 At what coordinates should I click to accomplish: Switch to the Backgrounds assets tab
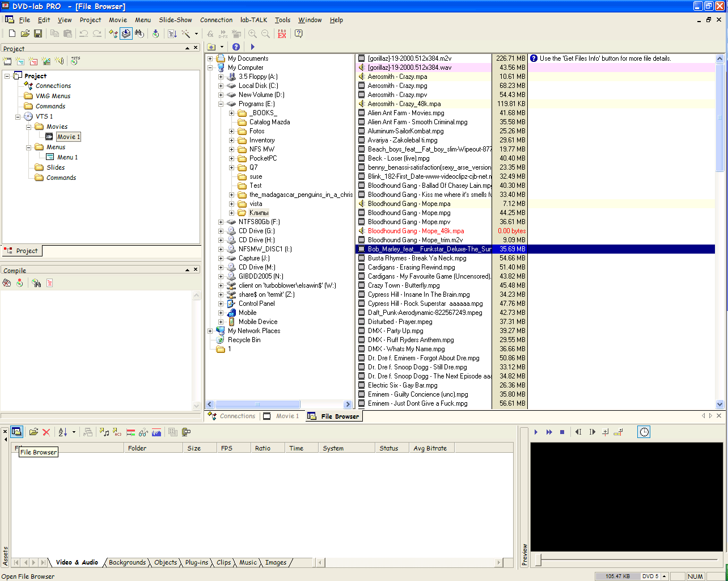pos(127,562)
